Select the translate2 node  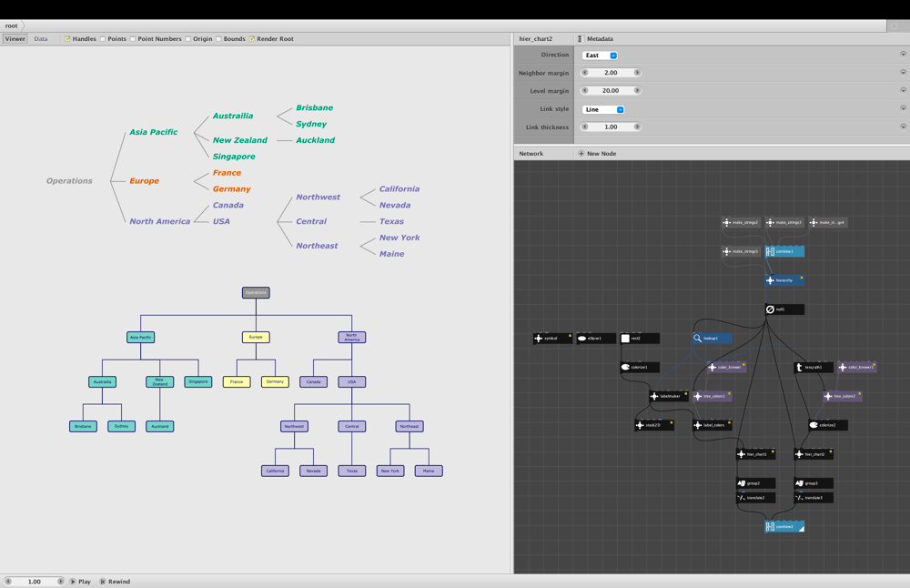coord(755,498)
